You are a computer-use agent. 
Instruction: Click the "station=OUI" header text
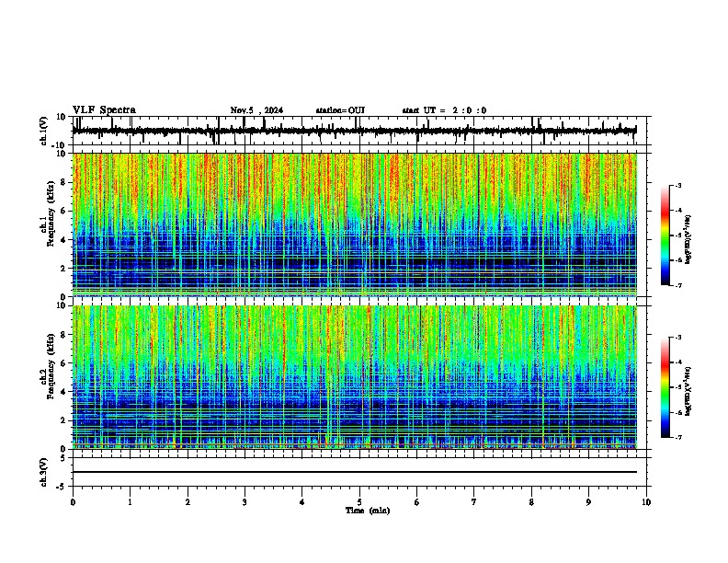340,110
